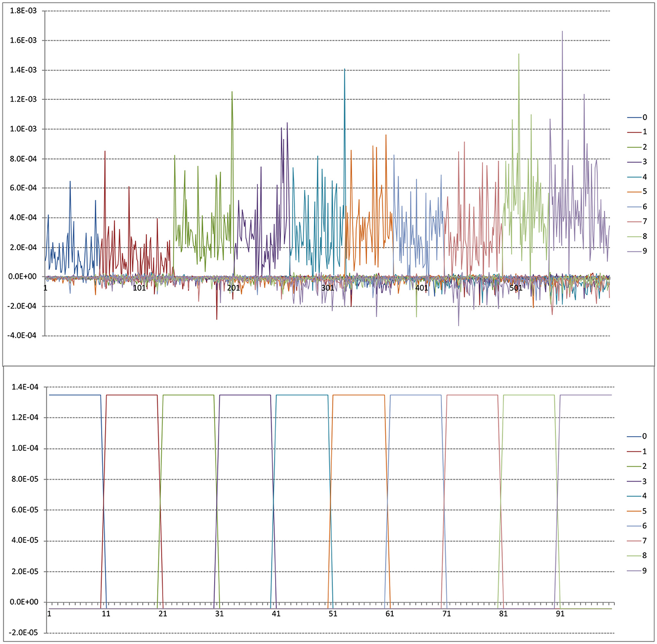Viewport: 657px width, 644px height.
Task: Click x-axis label 61
Action: point(390,614)
